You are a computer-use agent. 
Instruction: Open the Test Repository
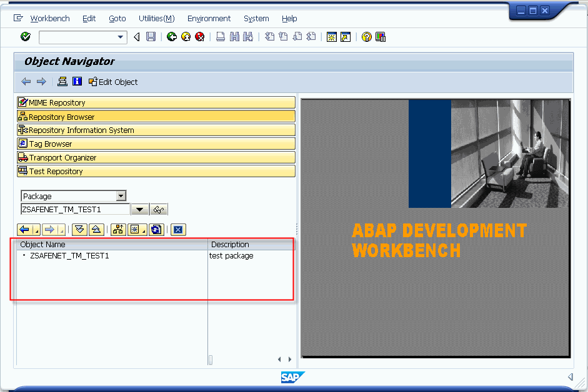click(156, 171)
